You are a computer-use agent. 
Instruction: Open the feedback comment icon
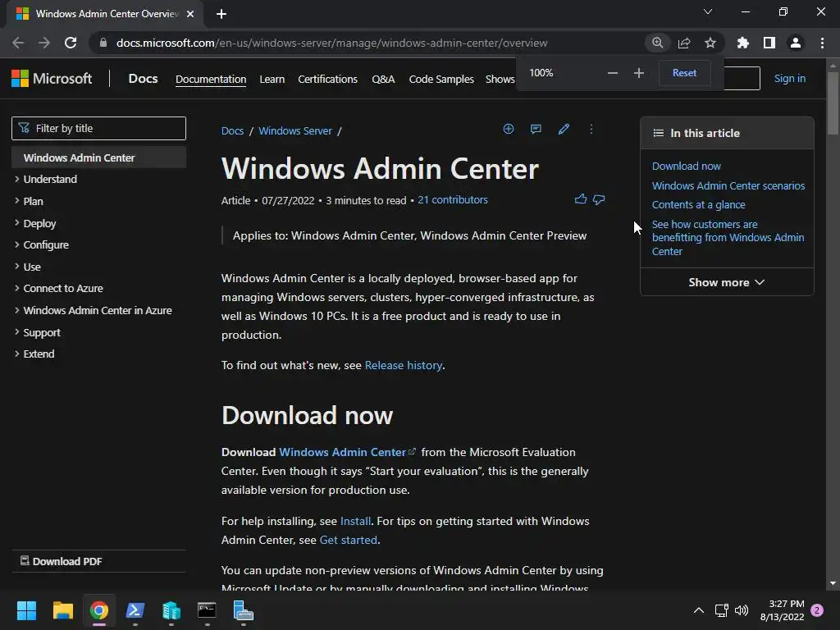[536, 129]
